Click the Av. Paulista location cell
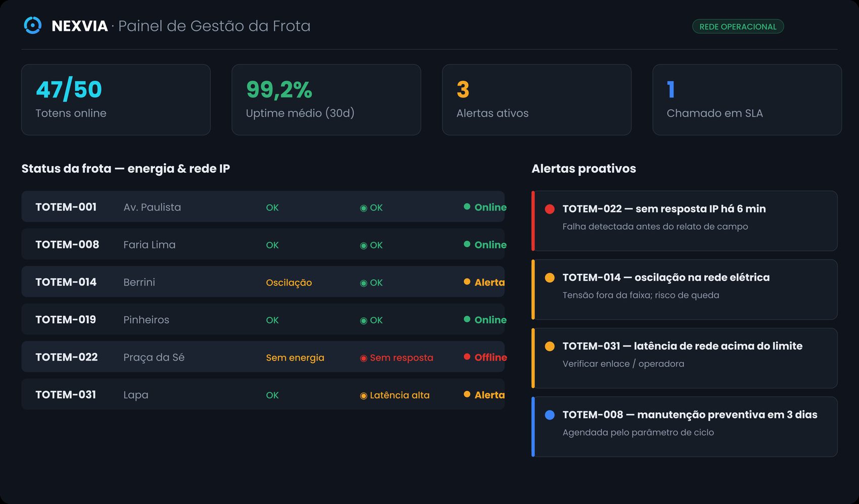 pos(152,207)
